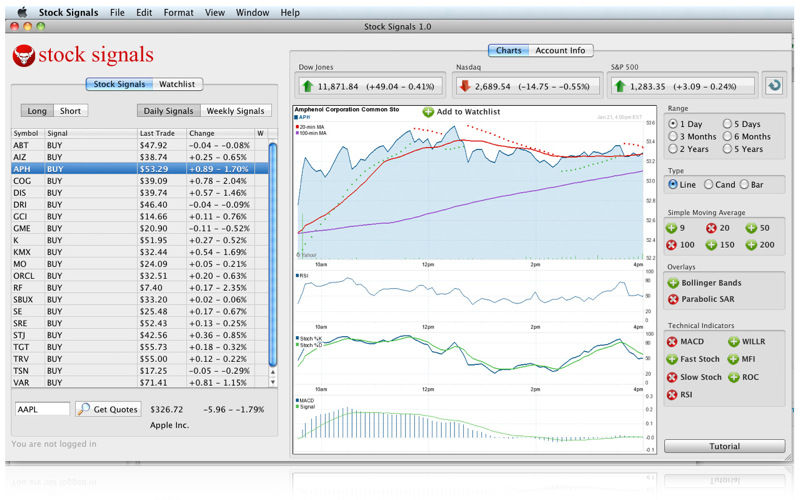Remove the MACD indicator
This screenshot has height=500, width=800.
tap(672, 341)
